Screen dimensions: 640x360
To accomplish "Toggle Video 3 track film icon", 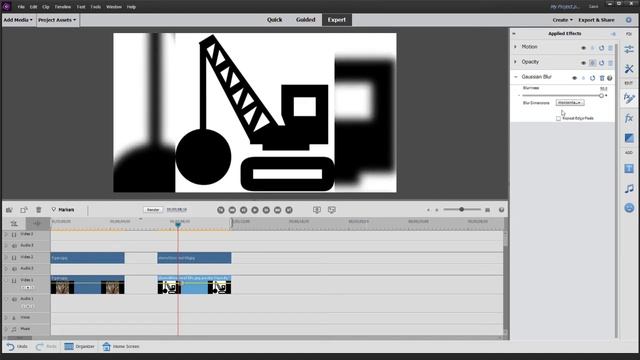I will (14, 234).
